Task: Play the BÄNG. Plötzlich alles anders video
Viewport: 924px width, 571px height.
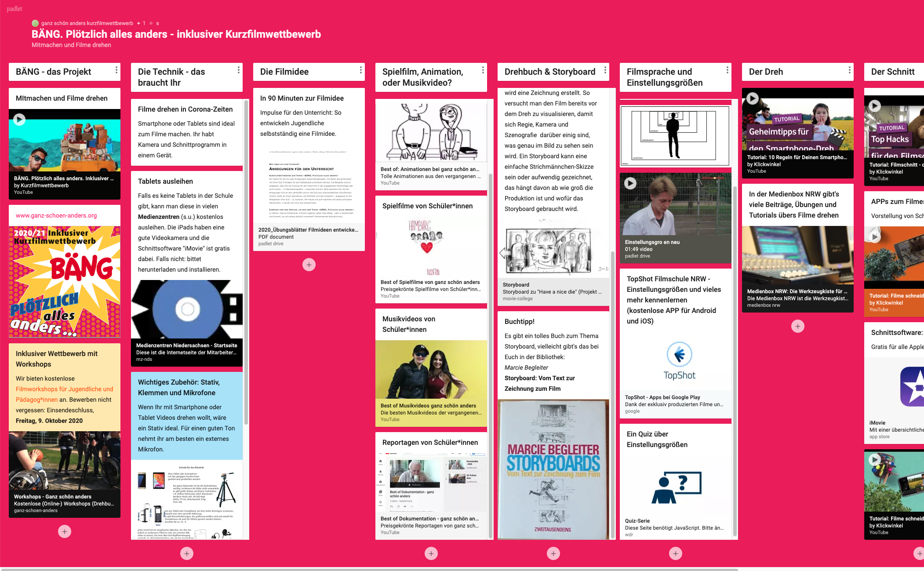Action: pos(19,120)
